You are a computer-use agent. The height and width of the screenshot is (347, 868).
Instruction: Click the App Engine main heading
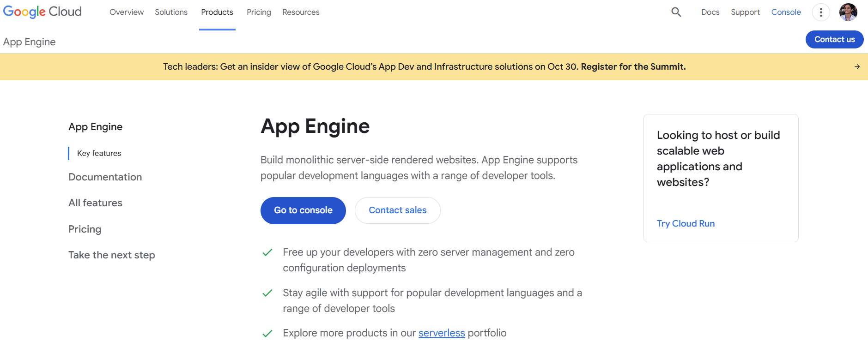(x=315, y=126)
